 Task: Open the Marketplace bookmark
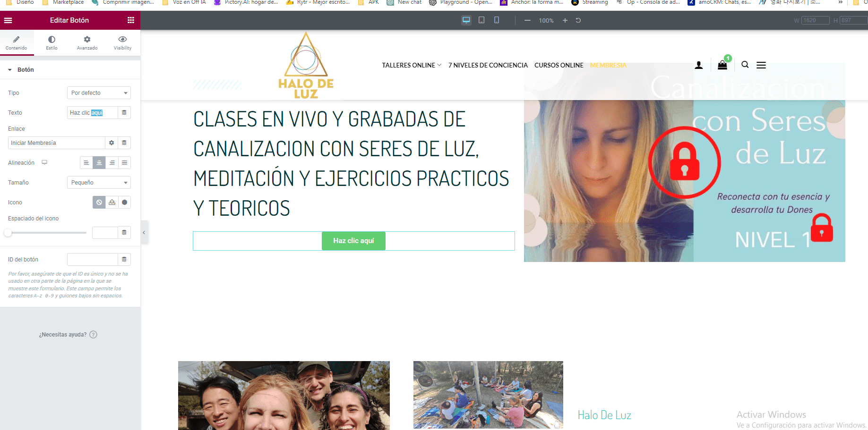pos(63,2)
